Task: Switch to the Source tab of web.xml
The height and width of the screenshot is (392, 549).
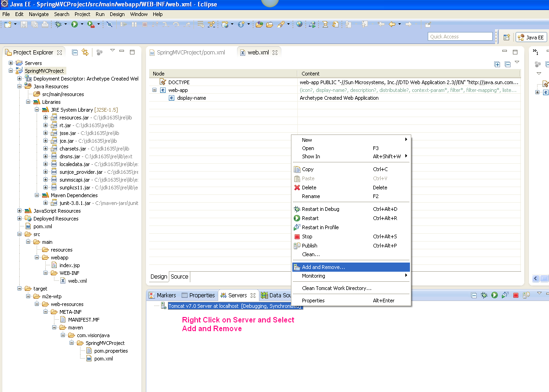Action: [179, 276]
